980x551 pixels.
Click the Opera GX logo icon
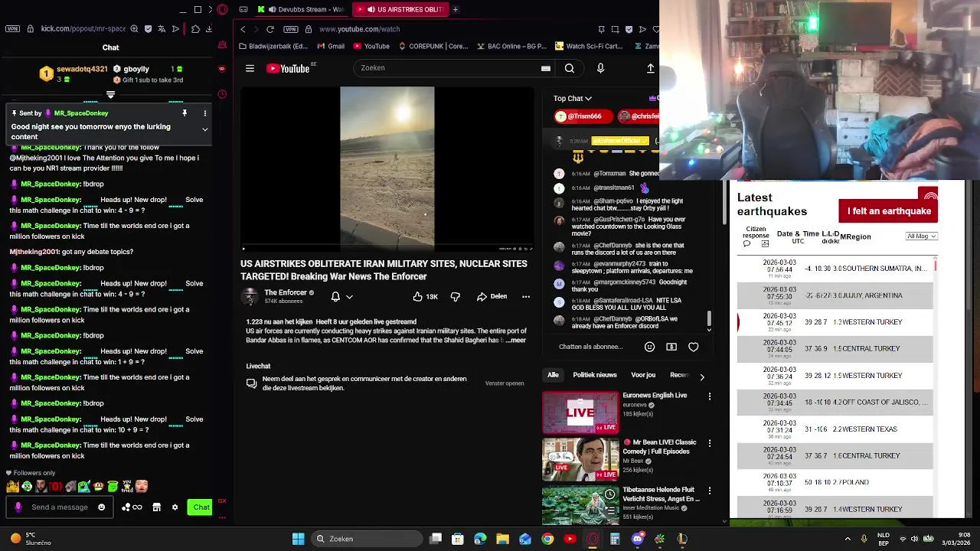(222, 10)
